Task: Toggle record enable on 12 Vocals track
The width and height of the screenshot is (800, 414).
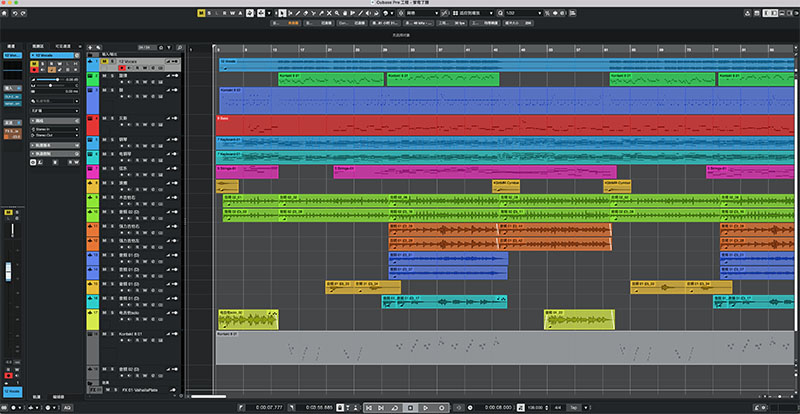Action: point(121,68)
